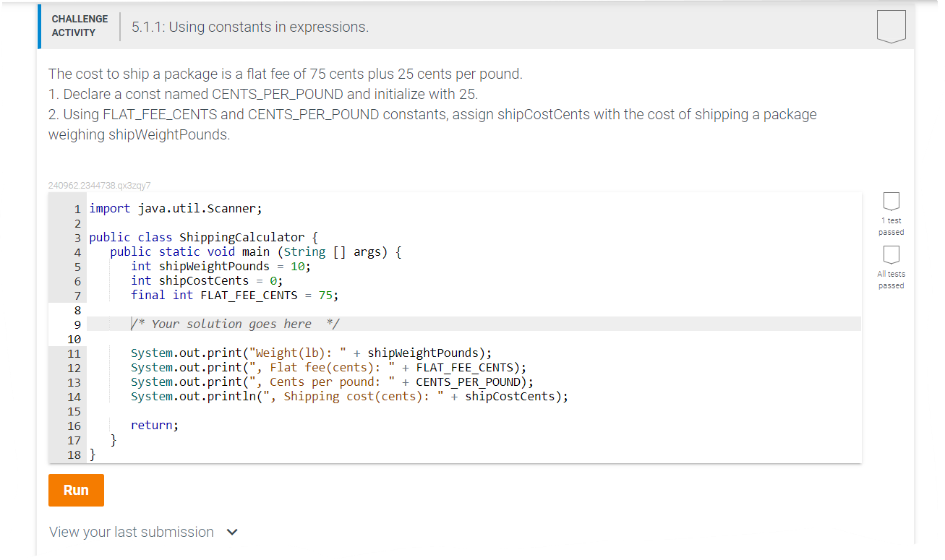Viewport: 945px width, 560px height.
Task: Expand the View your last submission section
Action: pos(131,532)
